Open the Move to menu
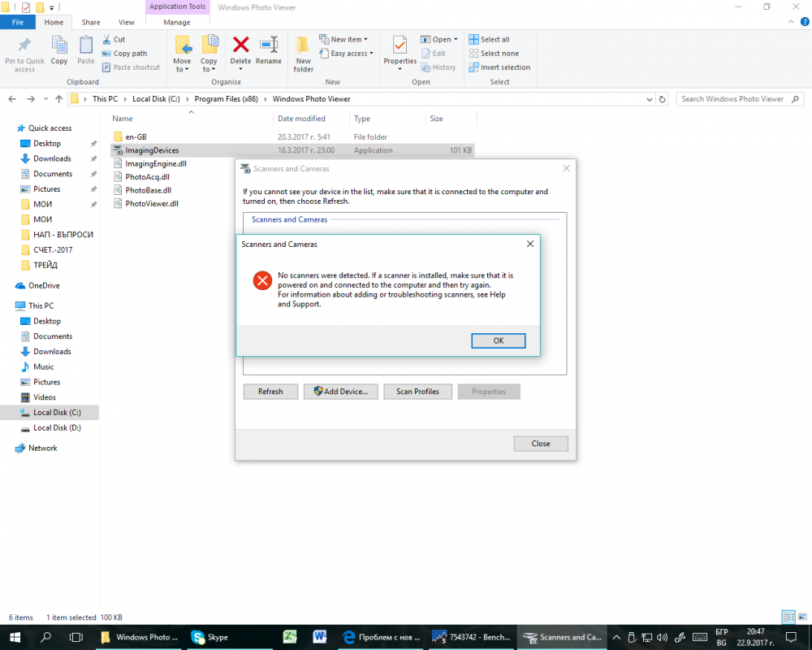The image size is (812, 650). pyautogui.click(x=182, y=54)
